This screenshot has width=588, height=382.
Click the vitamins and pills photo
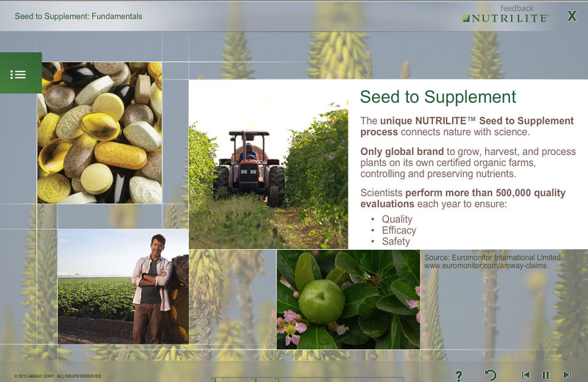100,133
